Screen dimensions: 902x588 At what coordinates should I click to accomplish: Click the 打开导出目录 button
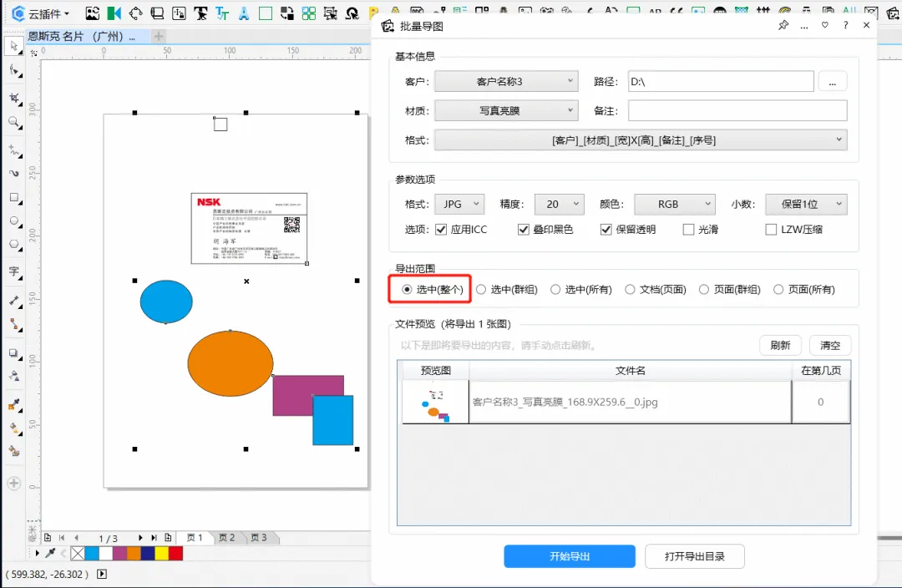[694, 556]
